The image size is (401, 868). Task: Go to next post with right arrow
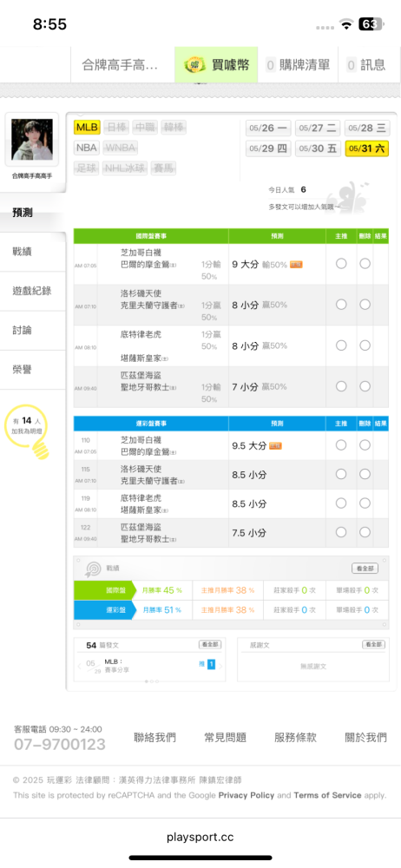pyautogui.click(x=220, y=666)
